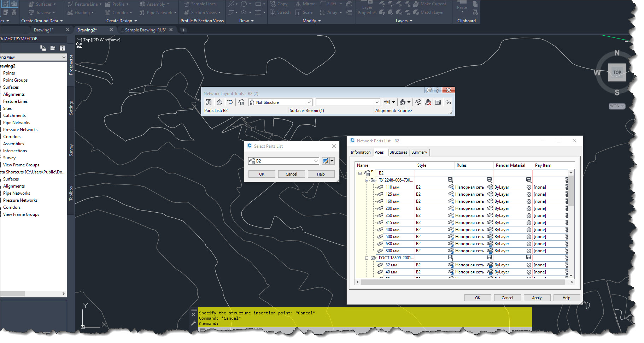Screen dimensions: 644x343
Task: Switch to the Structures tab in Network Parts List
Action: pyautogui.click(x=398, y=152)
